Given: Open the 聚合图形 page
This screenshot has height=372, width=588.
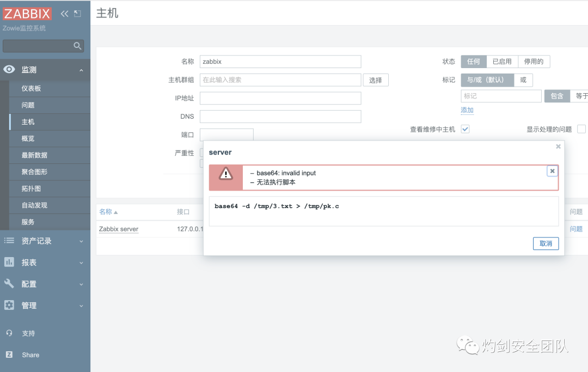Looking at the screenshot, I should click(x=50, y=172).
